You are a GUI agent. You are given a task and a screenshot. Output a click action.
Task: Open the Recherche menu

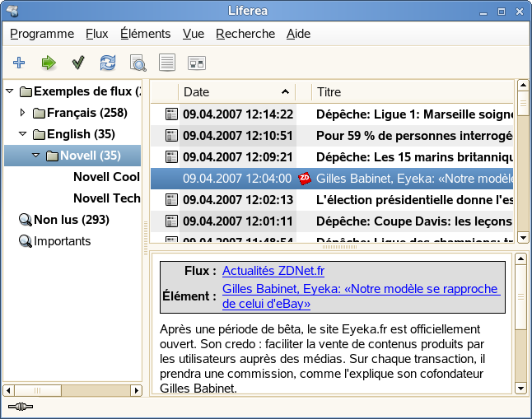point(245,34)
